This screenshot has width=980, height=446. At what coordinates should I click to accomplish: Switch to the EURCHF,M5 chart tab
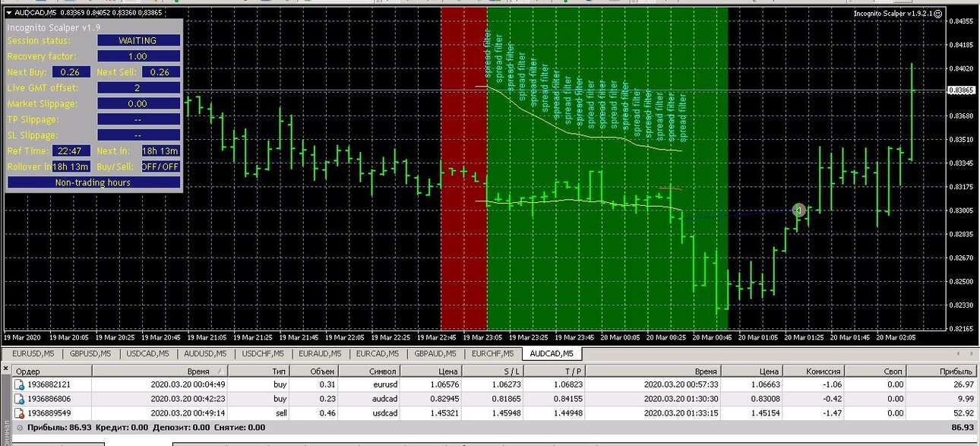click(493, 353)
